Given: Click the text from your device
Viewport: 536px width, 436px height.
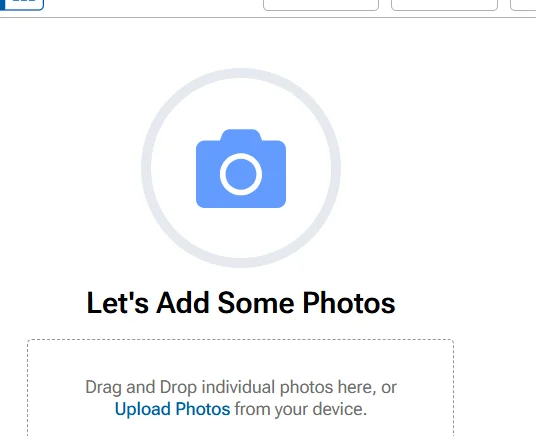Looking at the screenshot, I should click(301, 409).
